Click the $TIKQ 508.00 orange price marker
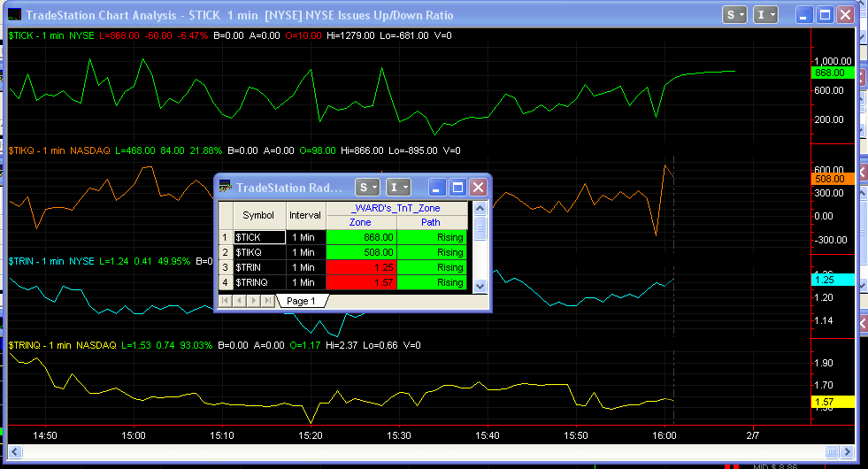Screen dimensions: 868x469 click(x=833, y=179)
